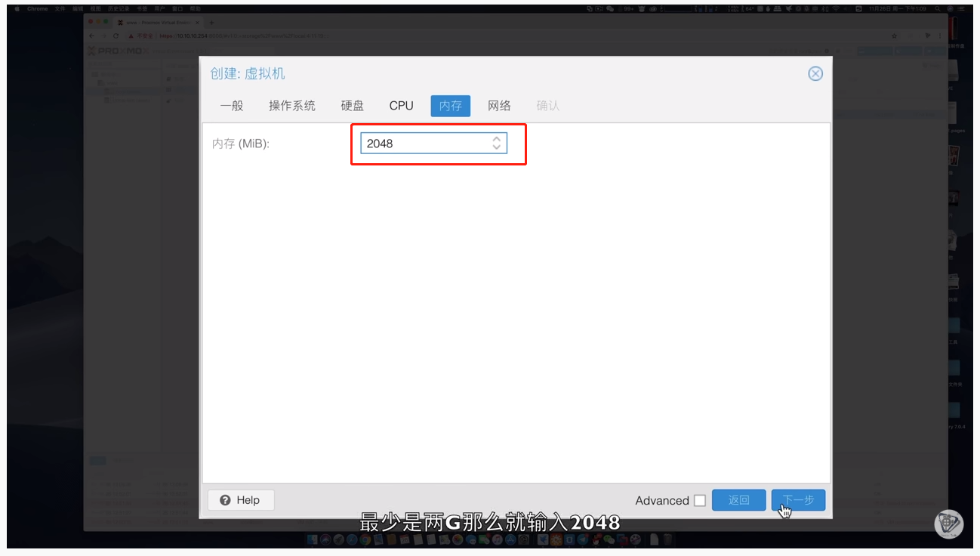Open Finder from the Dock
This screenshot has width=980, height=556.
[313, 539]
